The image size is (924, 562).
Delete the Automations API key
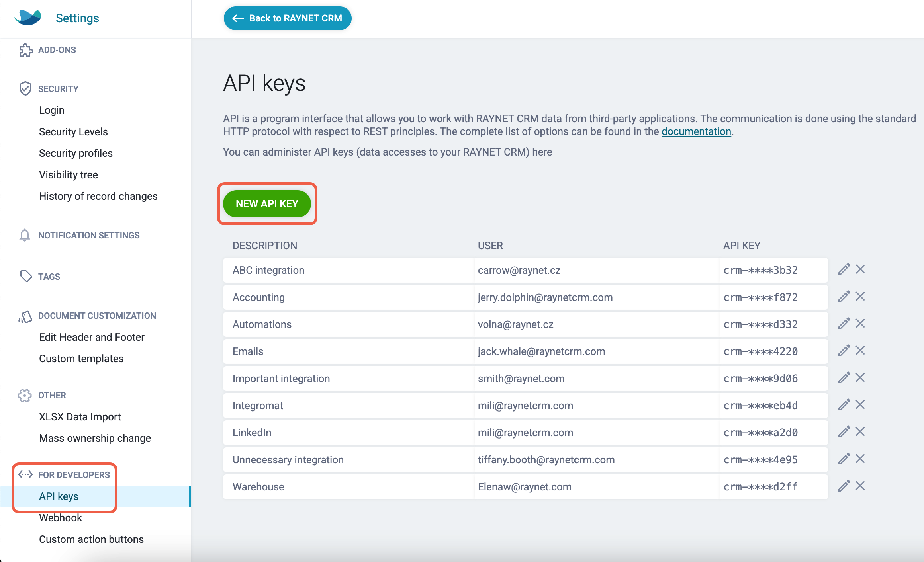pyautogui.click(x=860, y=324)
